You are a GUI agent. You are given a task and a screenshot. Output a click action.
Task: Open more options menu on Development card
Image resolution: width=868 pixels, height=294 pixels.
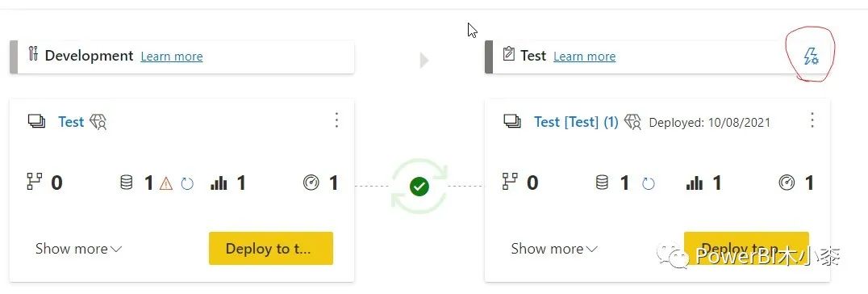[336, 120]
